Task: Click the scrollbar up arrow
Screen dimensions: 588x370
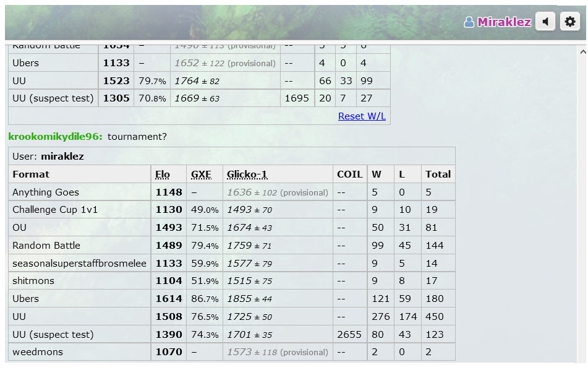Action: click(x=582, y=52)
